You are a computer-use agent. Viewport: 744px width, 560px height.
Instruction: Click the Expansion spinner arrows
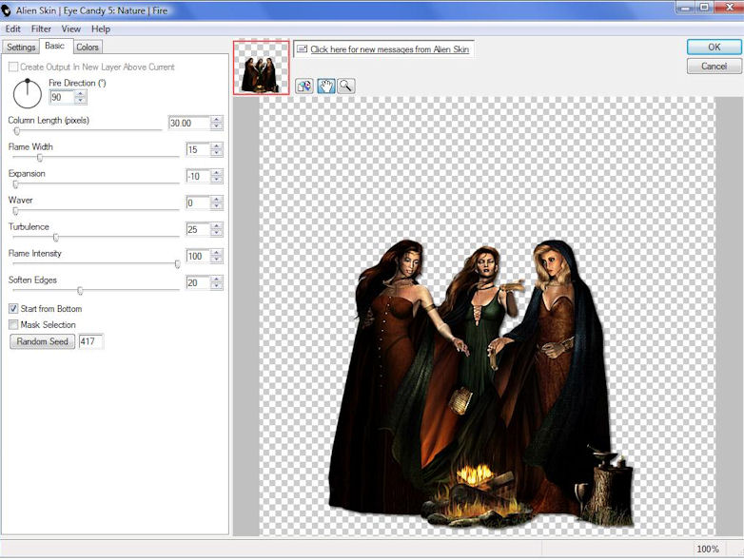216,177
